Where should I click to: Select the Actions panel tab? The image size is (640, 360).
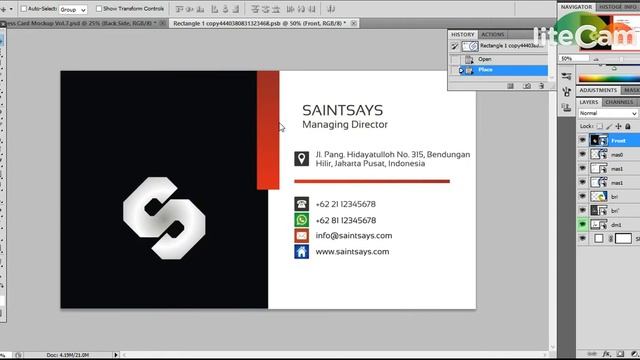[x=493, y=34]
